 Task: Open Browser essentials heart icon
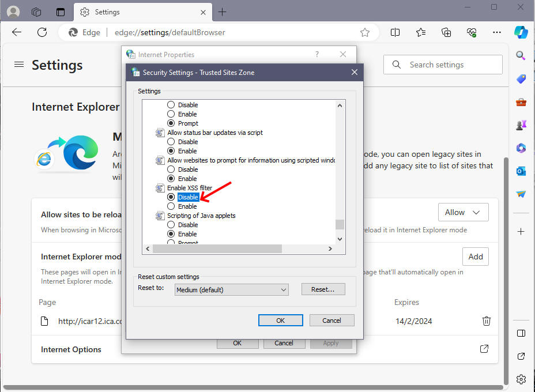click(472, 32)
